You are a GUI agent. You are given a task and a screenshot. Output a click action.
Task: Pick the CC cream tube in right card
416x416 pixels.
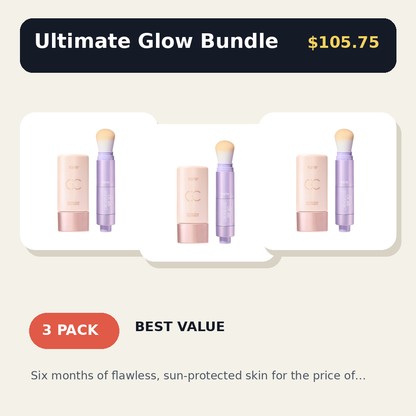[312, 193]
